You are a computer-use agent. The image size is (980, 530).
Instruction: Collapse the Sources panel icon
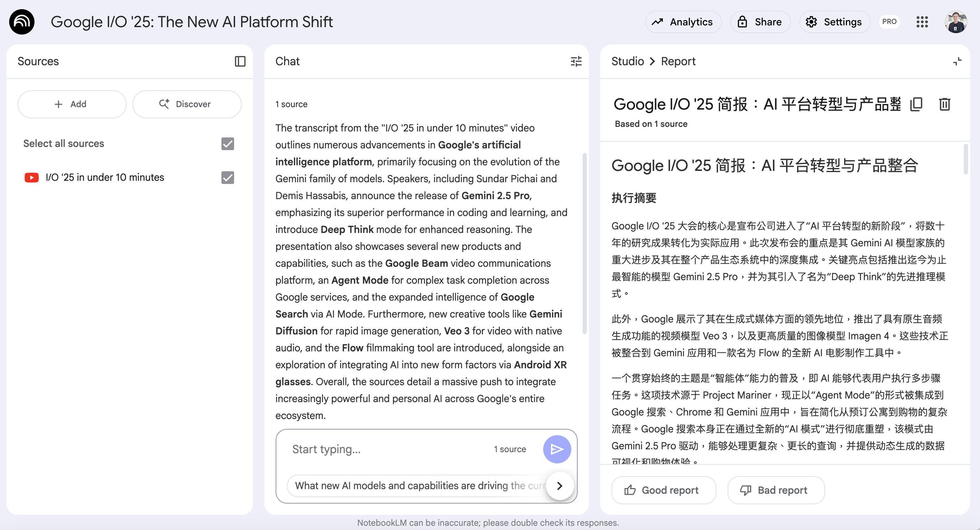(240, 61)
